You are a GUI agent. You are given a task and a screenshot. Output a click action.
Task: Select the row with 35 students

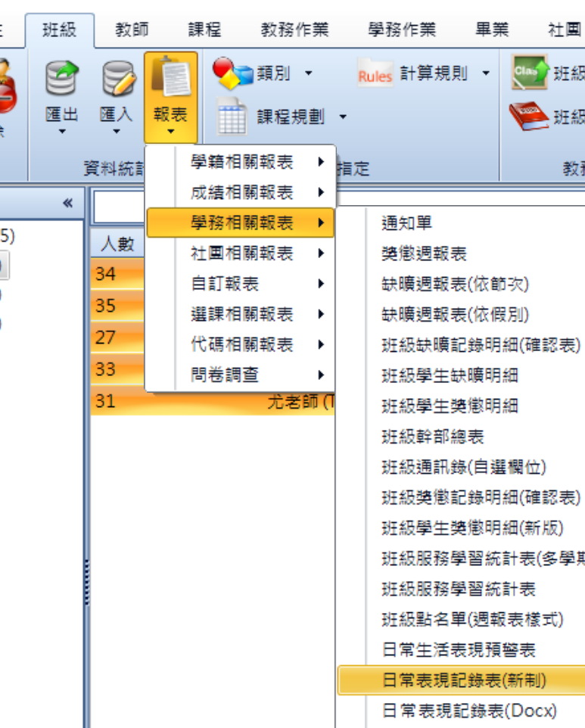[117, 306]
